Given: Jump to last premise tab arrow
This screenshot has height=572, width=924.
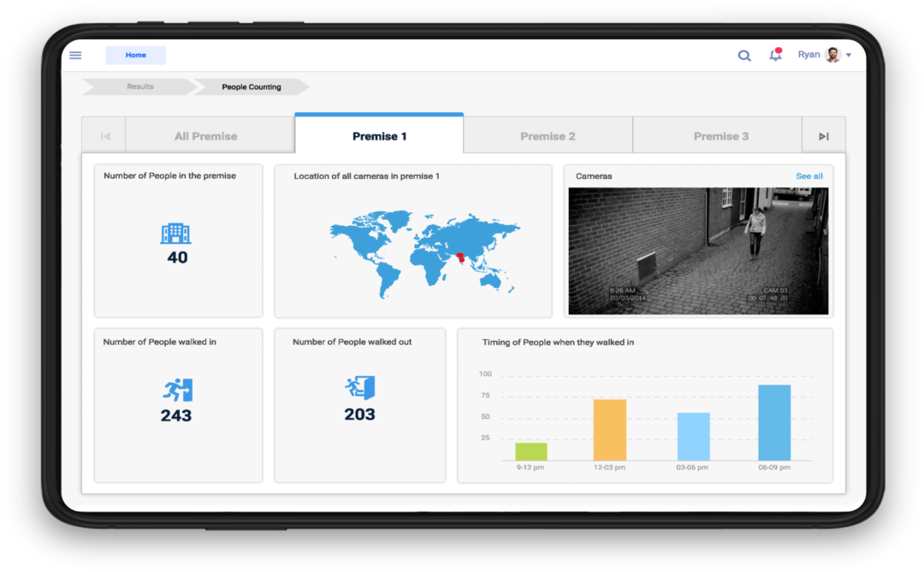Looking at the screenshot, I should [x=823, y=136].
